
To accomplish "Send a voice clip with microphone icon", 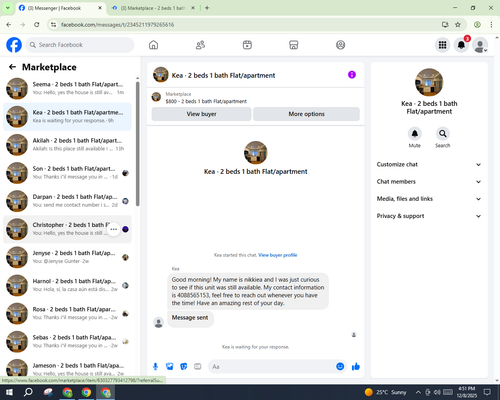I will pos(155,367).
